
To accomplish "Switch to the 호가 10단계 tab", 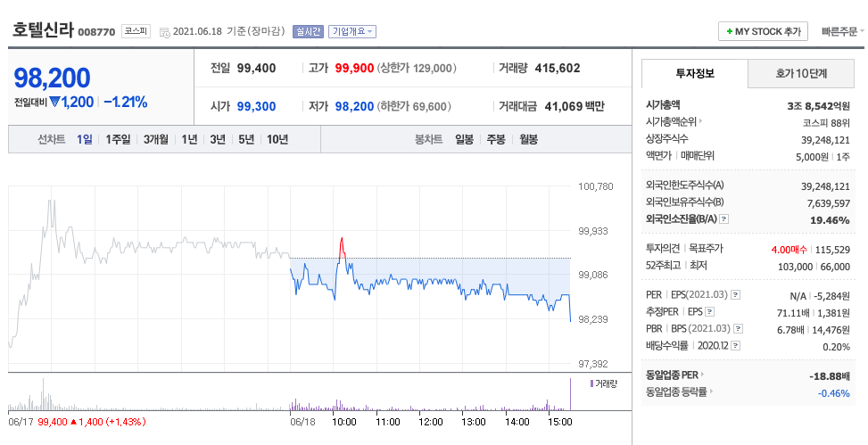I will (800, 74).
